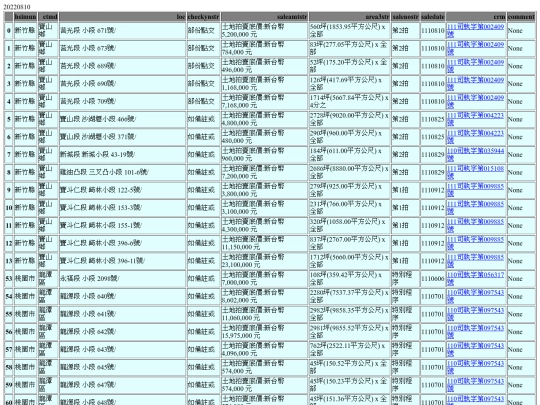Open the crm link in row 1
Screen dimensions: 540x405
click(475, 48)
